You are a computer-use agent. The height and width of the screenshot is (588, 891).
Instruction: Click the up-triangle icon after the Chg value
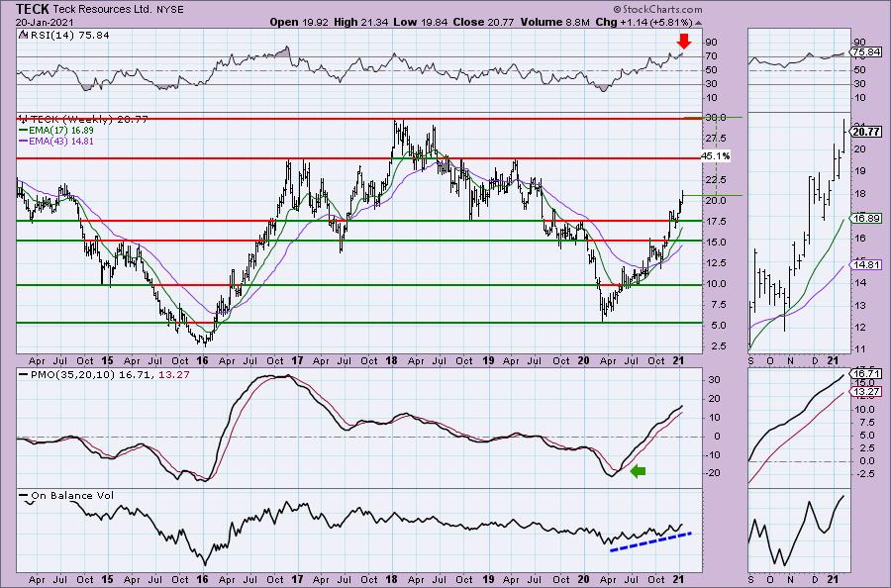[x=698, y=23]
